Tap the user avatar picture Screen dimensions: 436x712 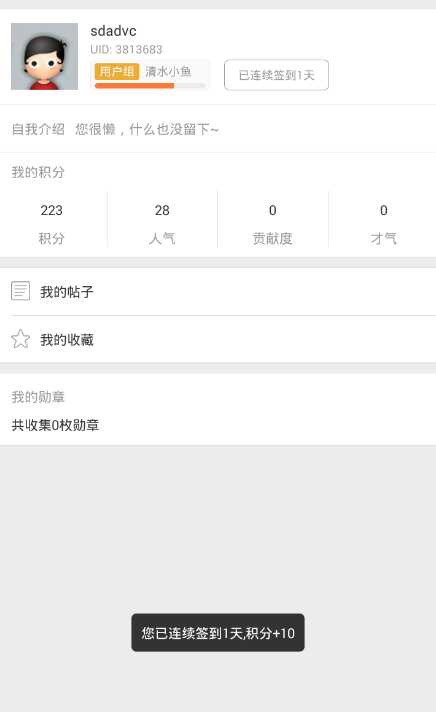coord(45,56)
